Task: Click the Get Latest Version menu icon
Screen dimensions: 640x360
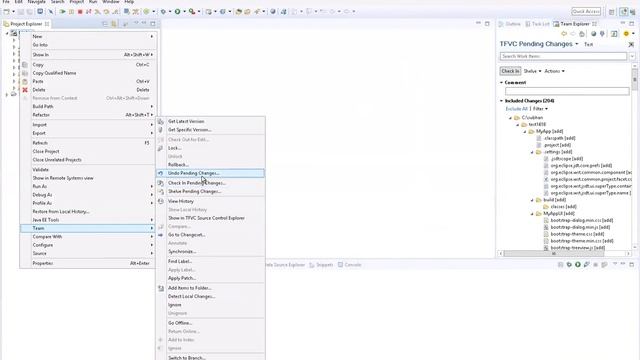Action: coord(161,122)
